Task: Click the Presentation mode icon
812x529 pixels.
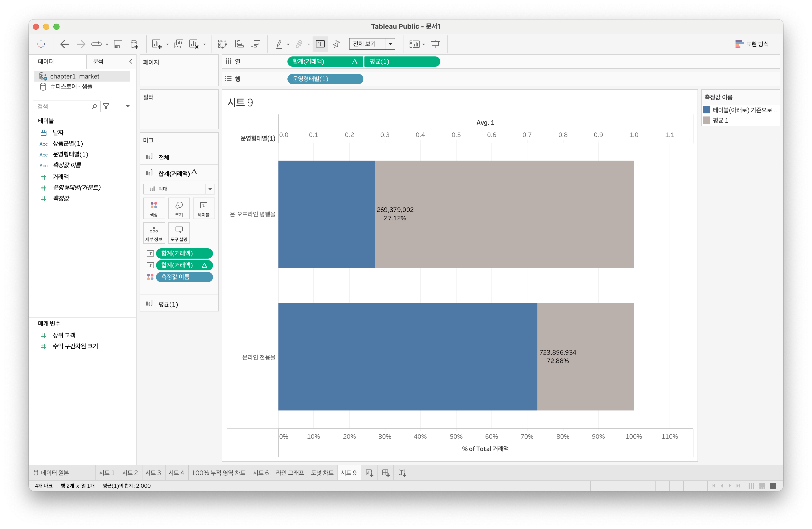Action: tap(435, 44)
